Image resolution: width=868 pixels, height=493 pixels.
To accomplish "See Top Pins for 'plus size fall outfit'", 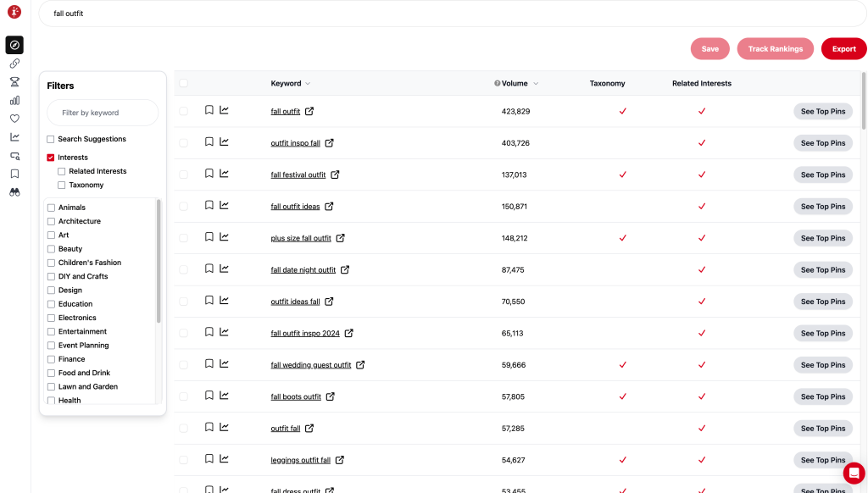I will tap(822, 238).
